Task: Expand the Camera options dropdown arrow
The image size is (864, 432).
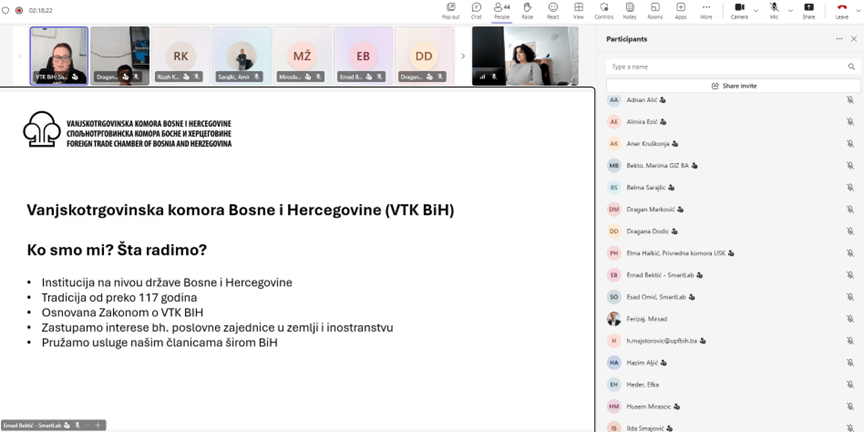Action: [x=755, y=8]
